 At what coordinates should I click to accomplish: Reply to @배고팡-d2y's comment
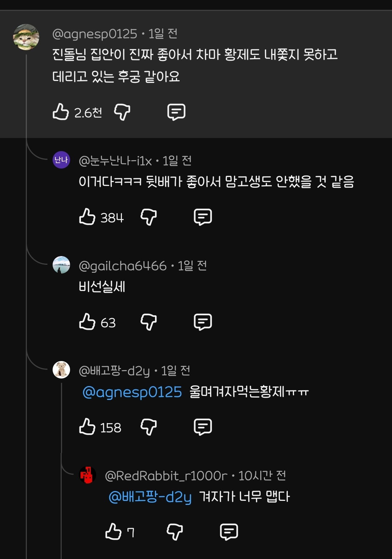(203, 427)
